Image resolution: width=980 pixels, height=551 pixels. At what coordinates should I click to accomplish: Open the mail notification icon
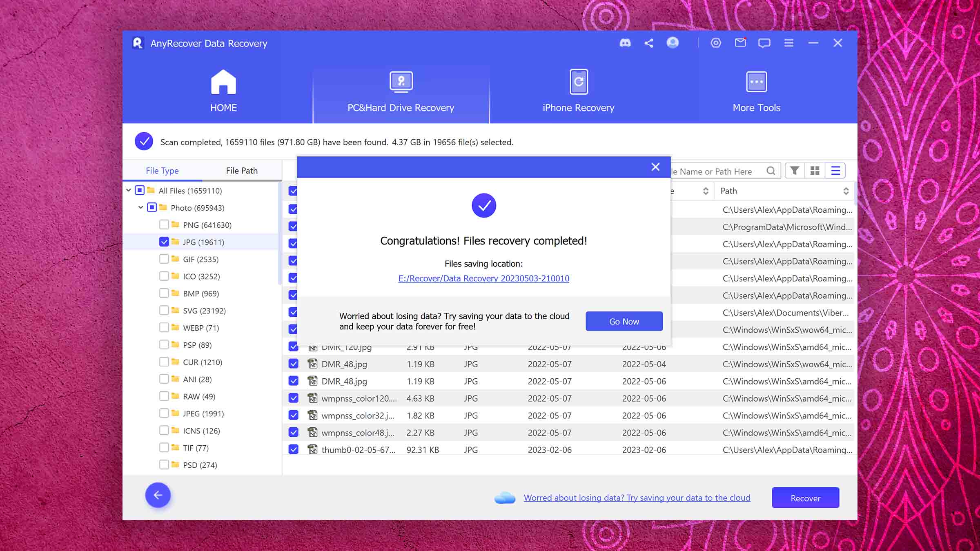coord(740,42)
